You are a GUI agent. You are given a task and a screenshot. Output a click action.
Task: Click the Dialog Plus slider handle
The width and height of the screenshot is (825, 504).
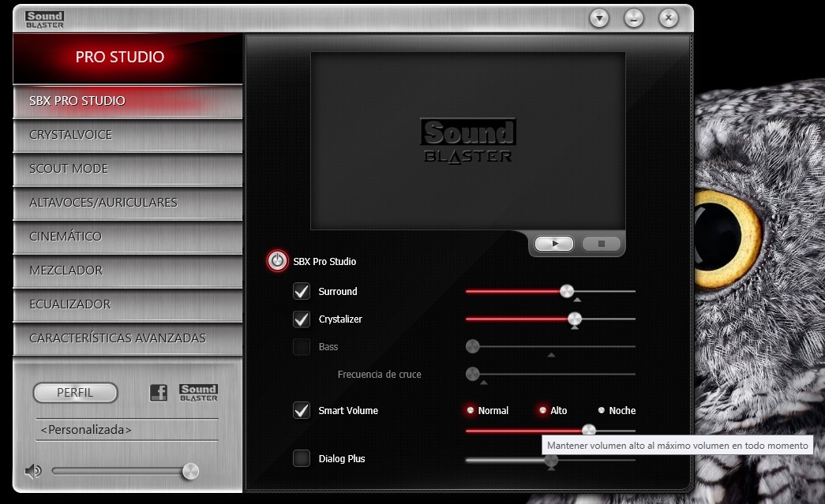(x=551, y=461)
